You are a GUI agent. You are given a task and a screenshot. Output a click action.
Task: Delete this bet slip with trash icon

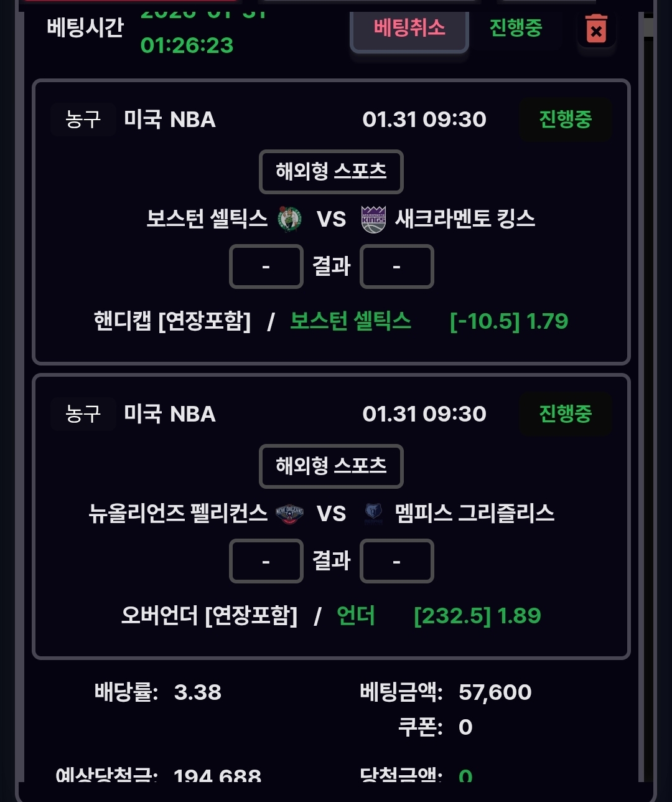(596, 30)
